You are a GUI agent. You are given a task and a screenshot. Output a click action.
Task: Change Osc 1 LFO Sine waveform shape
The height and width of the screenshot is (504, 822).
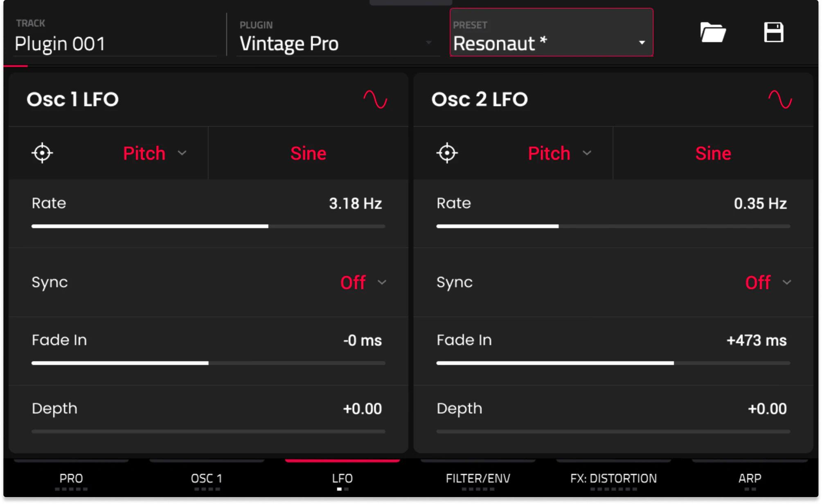[308, 153]
